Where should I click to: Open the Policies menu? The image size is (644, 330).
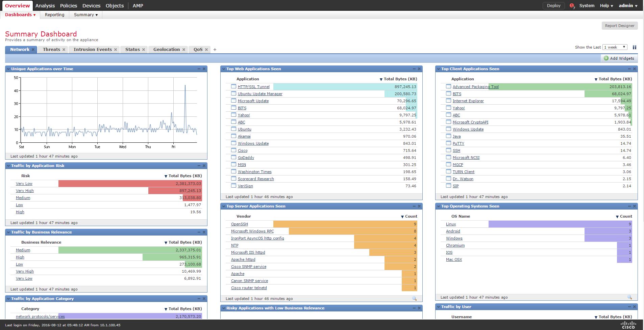(69, 6)
